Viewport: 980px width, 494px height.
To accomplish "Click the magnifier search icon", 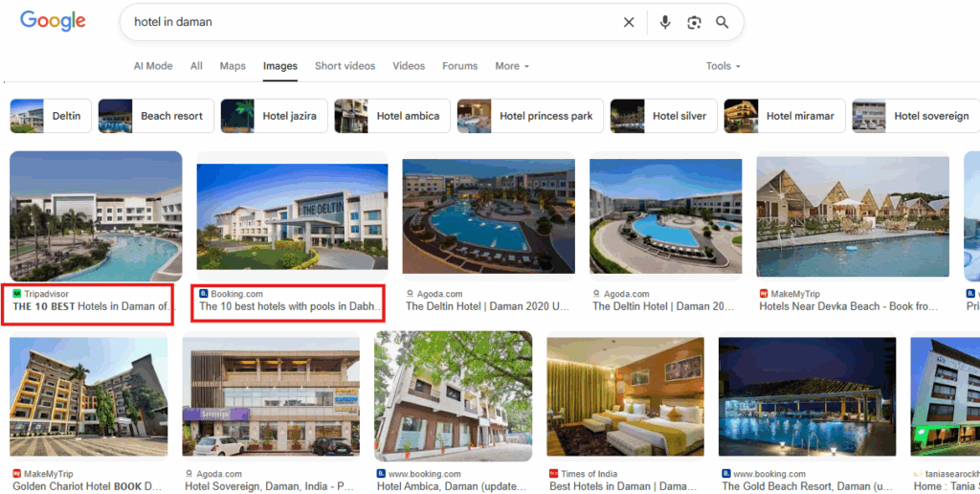I will (x=723, y=23).
